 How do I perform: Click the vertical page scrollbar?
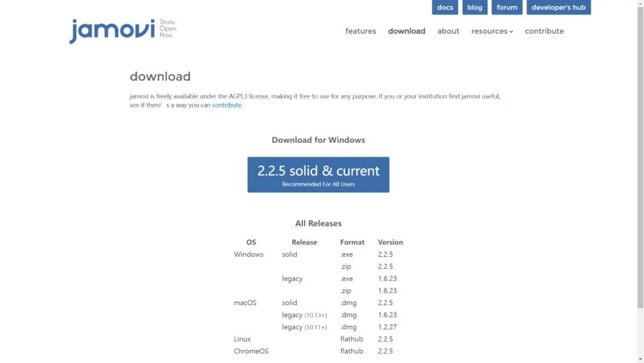pos(640,156)
